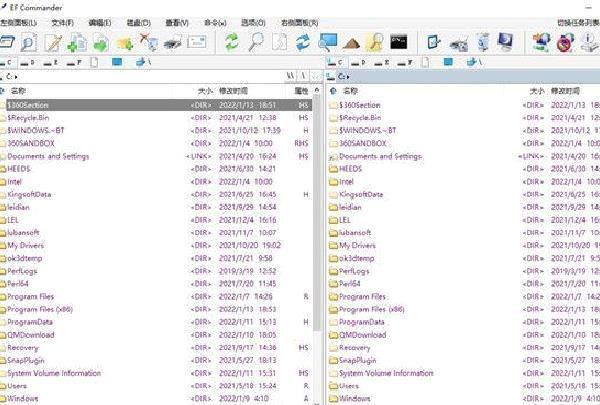Select drive E in left drive bar
600x405 pixels.
pos(51,62)
